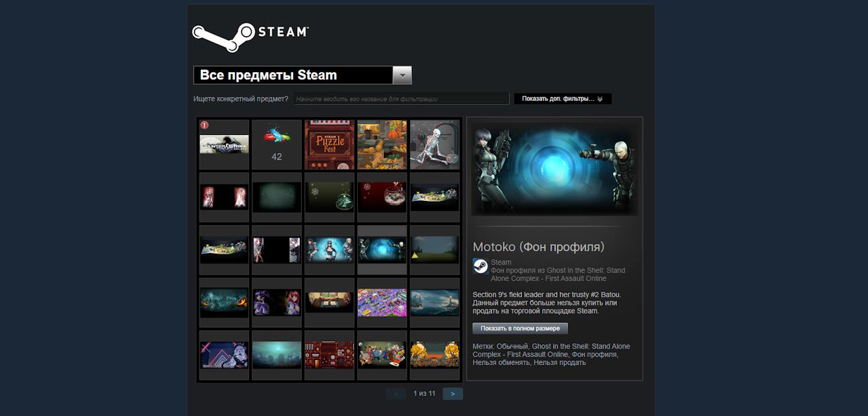
Task: Select the white-haired anime girl neon background
Action: click(x=224, y=355)
